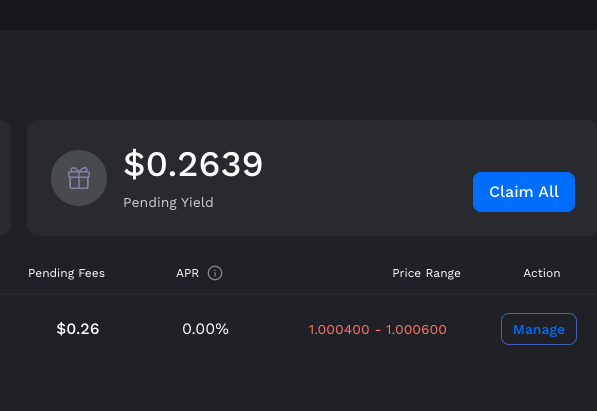The width and height of the screenshot is (597, 411).
Task: Click the upper price bound 1.000600
Action: click(x=416, y=329)
